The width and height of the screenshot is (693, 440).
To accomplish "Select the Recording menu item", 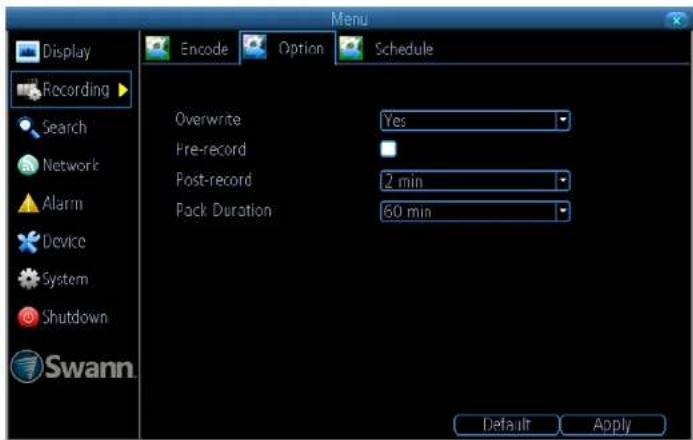I will (x=71, y=90).
